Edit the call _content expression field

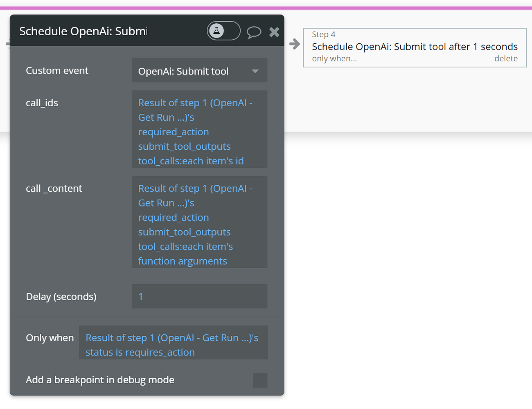(199, 222)
